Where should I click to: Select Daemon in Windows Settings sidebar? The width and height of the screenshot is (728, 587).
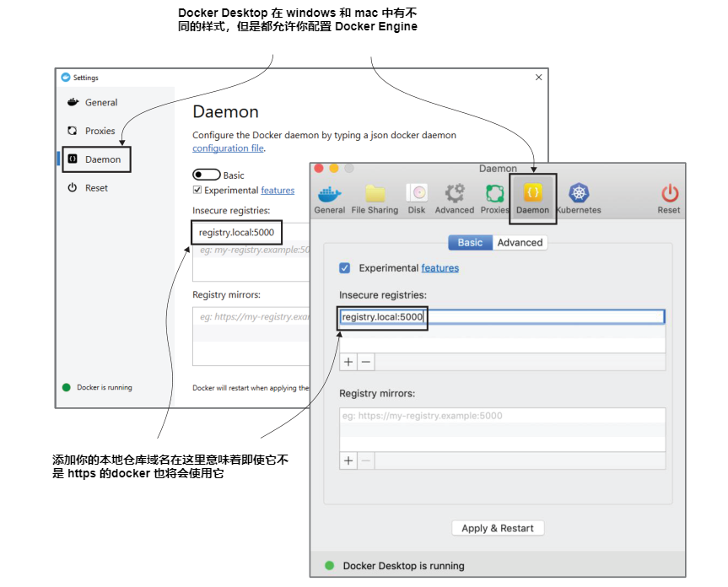[x=96, y=159]
